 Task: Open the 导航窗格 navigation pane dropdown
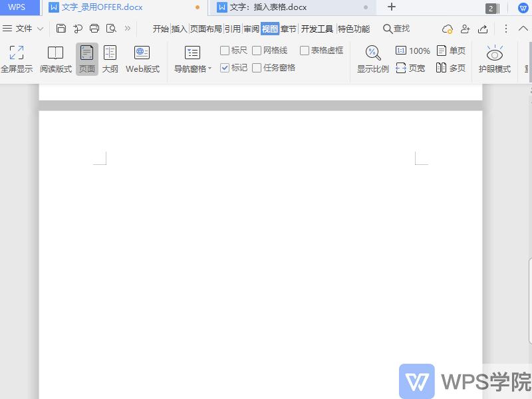tap(192, 59)
